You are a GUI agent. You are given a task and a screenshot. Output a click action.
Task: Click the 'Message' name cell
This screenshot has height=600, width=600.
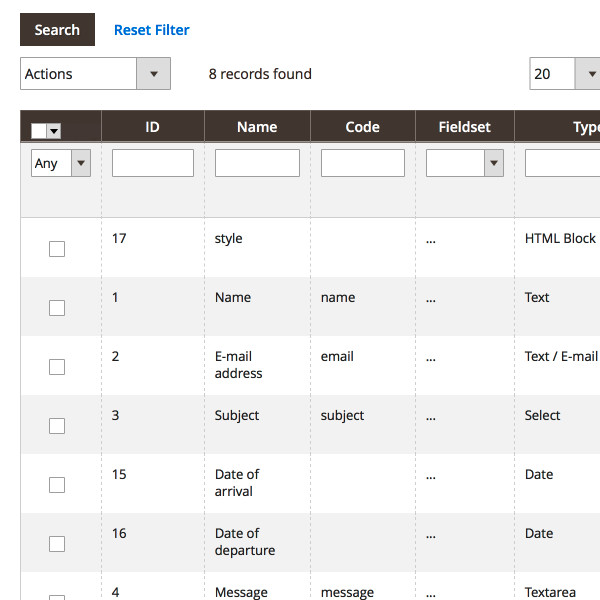pos(241,592)
